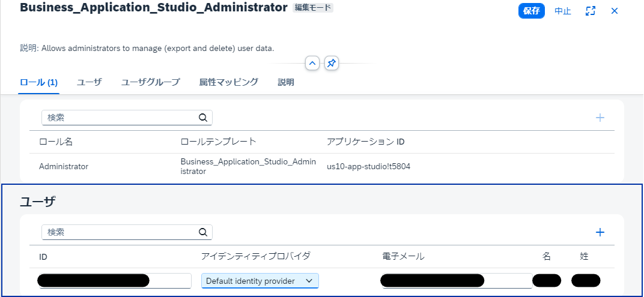
Task: Open the ユーザグループ tab
Action: [150, 82]
